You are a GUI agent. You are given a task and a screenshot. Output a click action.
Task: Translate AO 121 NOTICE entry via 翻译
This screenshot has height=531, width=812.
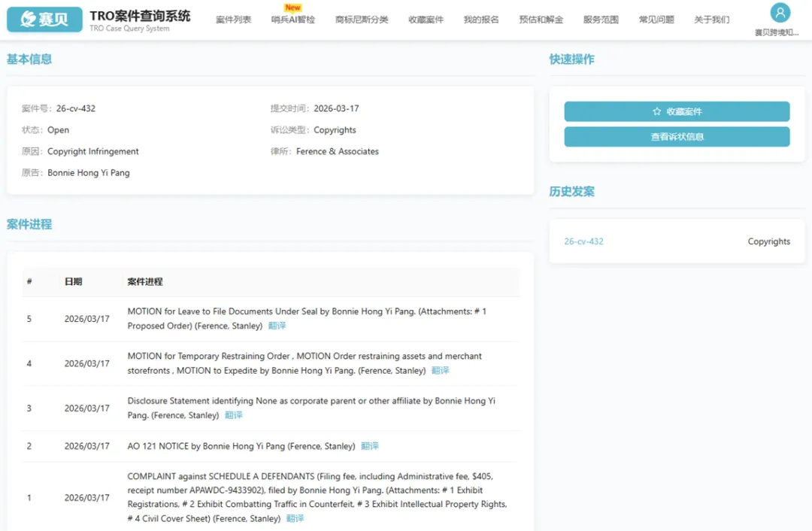click(370, 446)
